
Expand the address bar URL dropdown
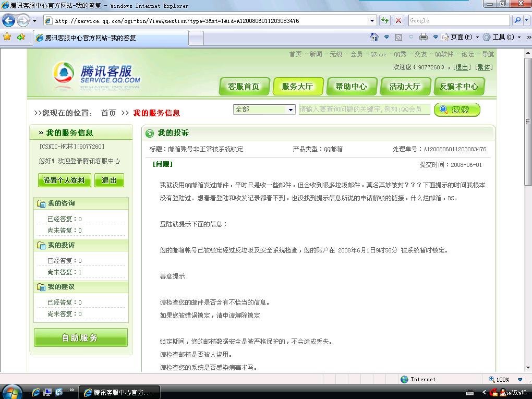point(372,21)
